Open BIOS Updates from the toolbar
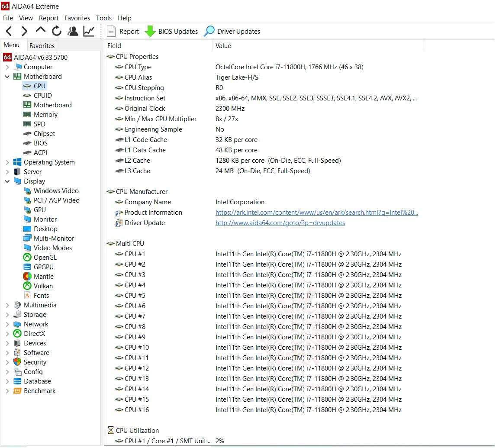The width and height of the screenshot is (496, 448). click(x=171, y=31)
